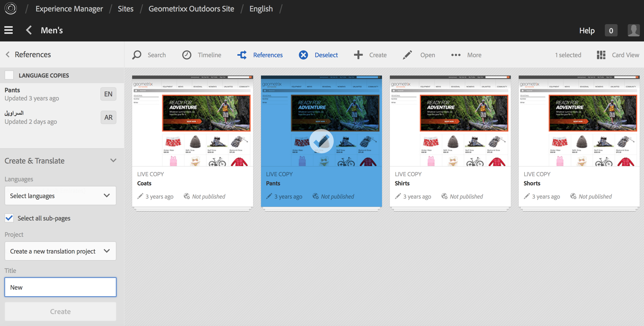The height and width of the screenshot is (326, 644).
Task: Collapse the Create & Translate section
Action: click(x=113, y=160)
